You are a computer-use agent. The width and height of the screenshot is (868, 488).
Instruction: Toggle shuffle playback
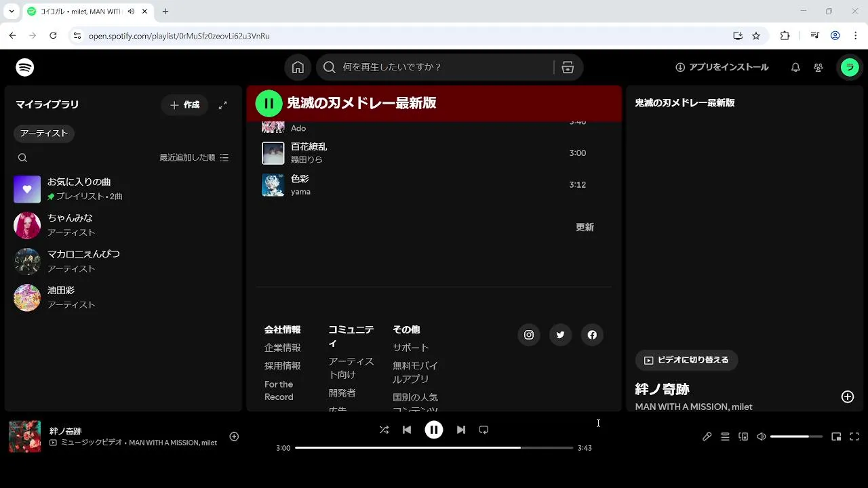point(384,430)
